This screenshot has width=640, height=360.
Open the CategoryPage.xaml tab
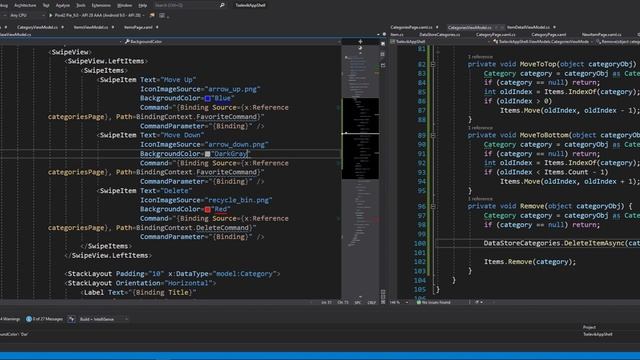point(549,35)
